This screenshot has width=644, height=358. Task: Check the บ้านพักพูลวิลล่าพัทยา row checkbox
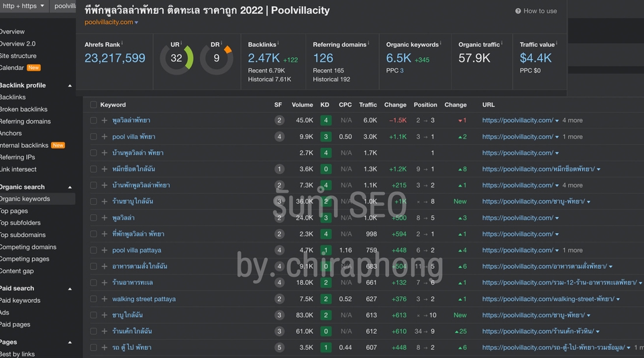[93, 185]
